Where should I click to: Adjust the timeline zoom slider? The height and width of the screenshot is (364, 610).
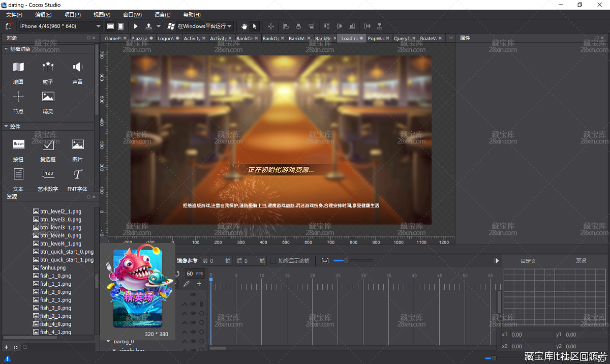347,261
